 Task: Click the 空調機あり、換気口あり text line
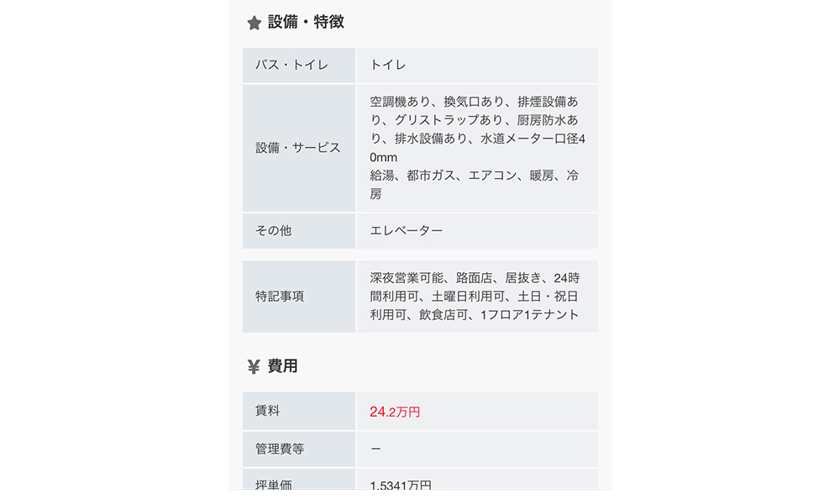coord(475,102)
